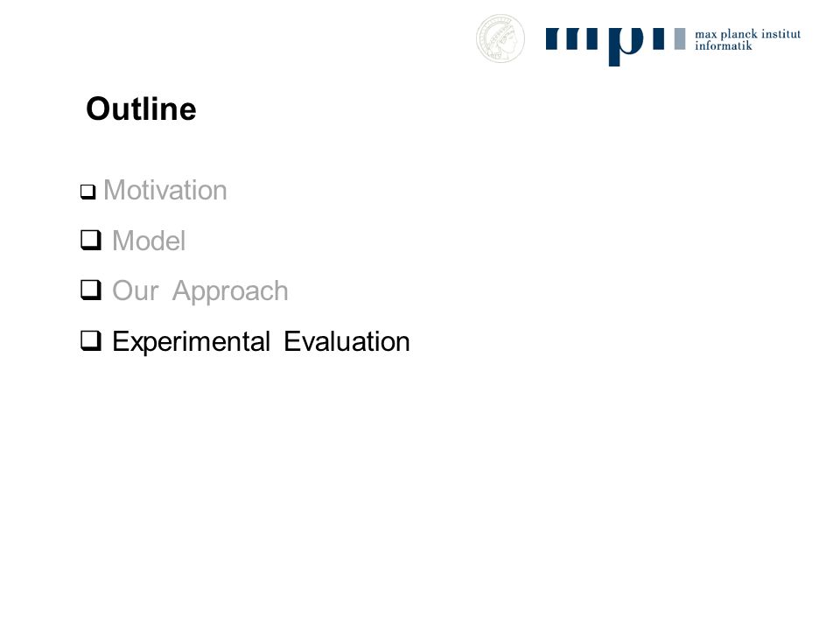Click the letter i in mpi logo

(658, 39)
